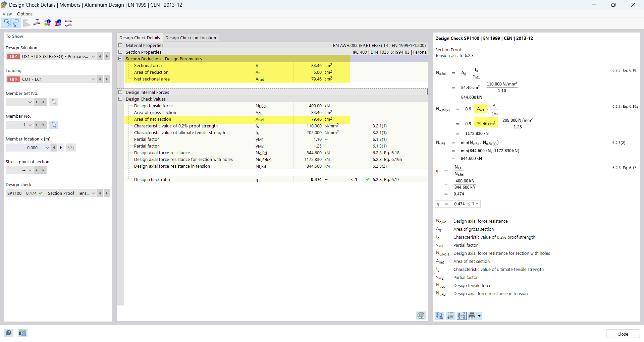Step to previous member location x
The width and height of the screenshot is (644, 342).
coord(54,148)
